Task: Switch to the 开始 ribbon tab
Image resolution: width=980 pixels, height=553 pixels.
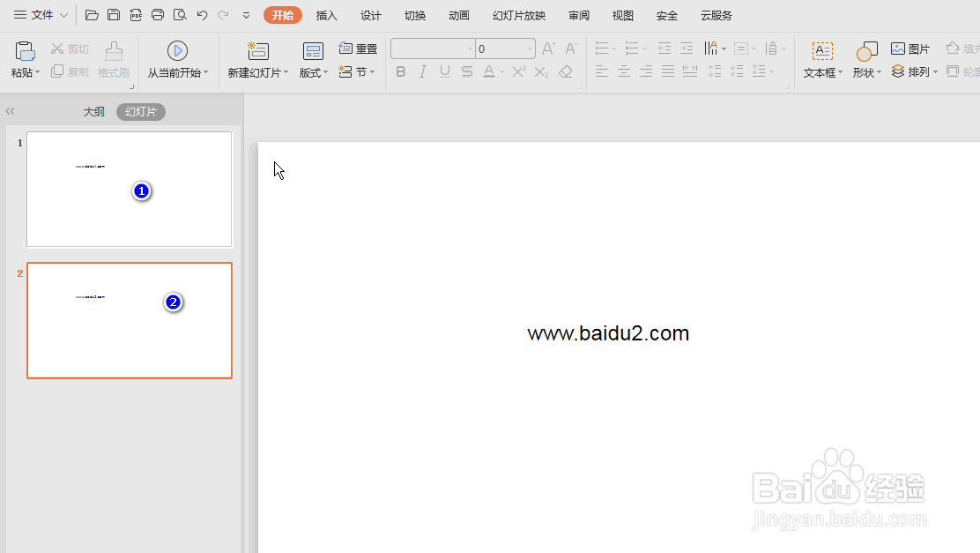Action: (x=283, y=15)
